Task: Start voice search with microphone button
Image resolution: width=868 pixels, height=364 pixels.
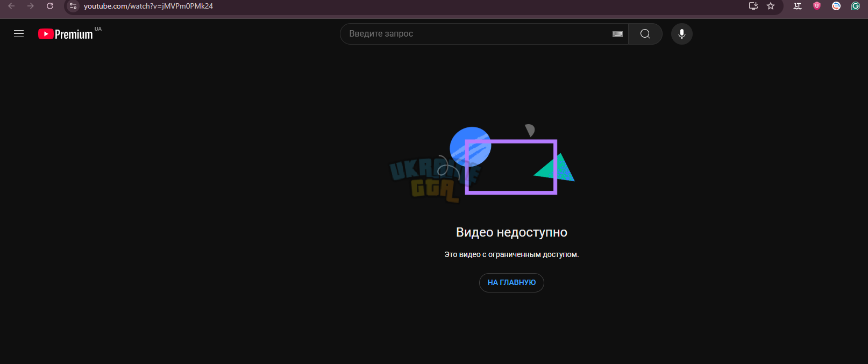Action: 682,34
